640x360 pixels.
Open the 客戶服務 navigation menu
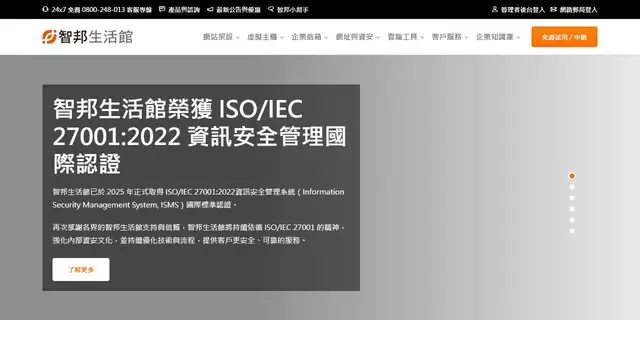point(450,37)
